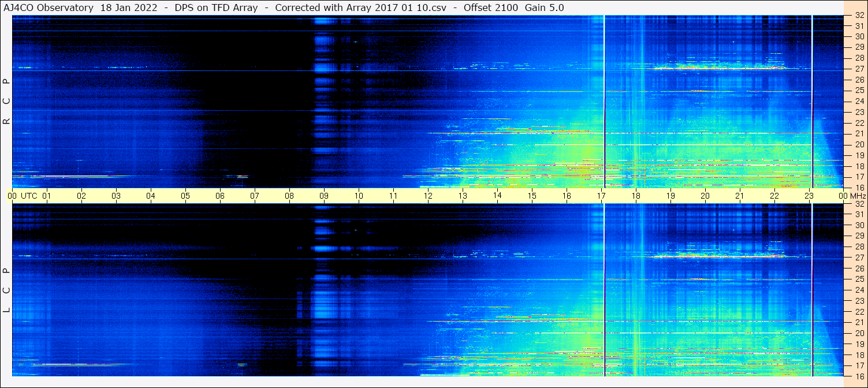Click the 19 MHz label of the RCP panel
Image resolution: width=868 pixels, height=388 pixels.
pyautogui.click(x=859, y=155)
